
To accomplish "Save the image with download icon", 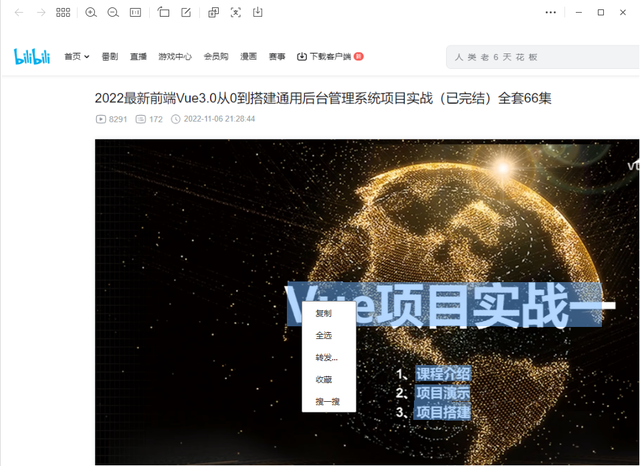I will pyautogui.click(x=258, y=12).
